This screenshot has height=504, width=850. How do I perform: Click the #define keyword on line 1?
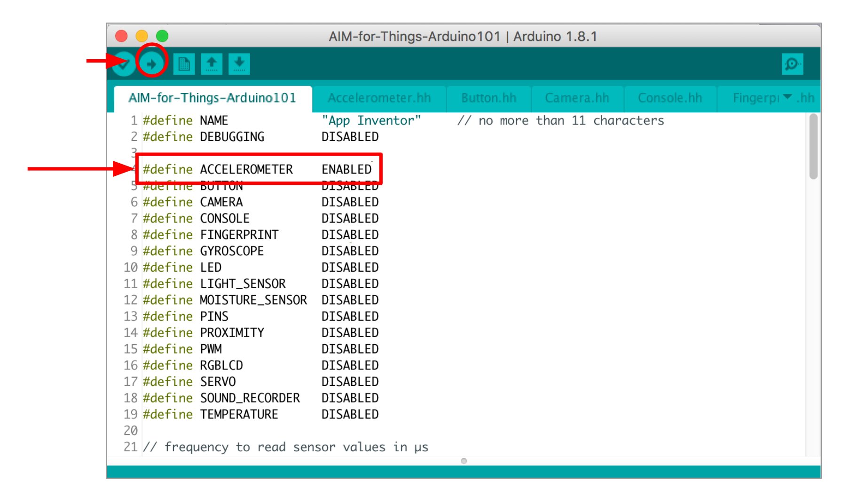pos(168,120)
